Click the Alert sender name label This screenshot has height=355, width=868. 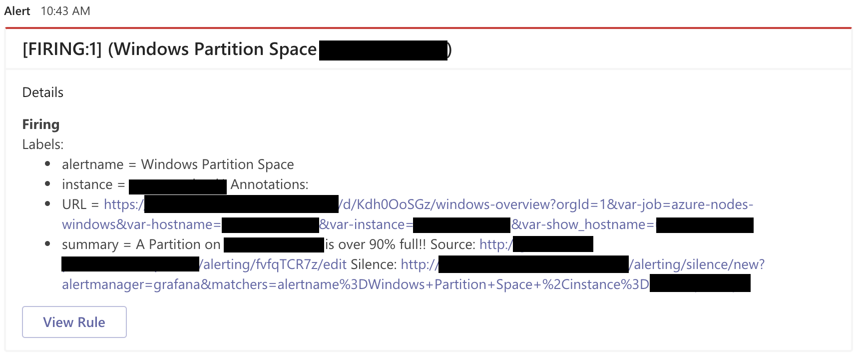16,10
